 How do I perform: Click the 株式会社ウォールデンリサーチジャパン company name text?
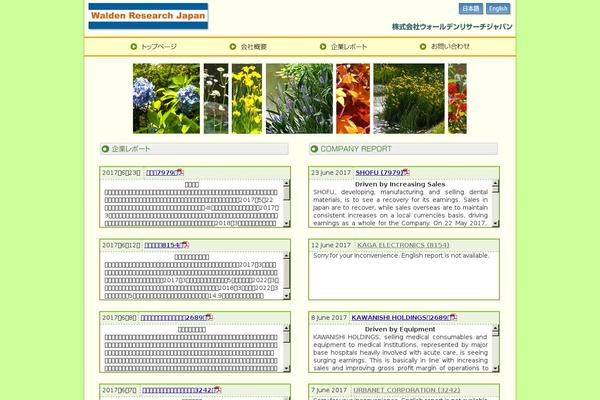pos(452,27)
